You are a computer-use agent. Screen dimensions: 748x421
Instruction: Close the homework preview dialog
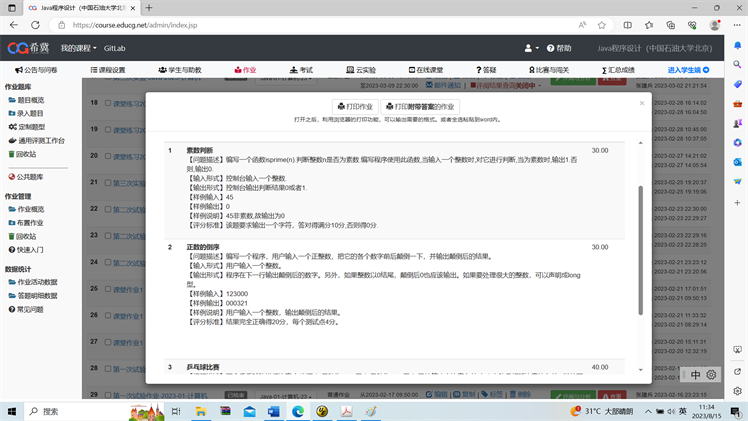point(642,102)
